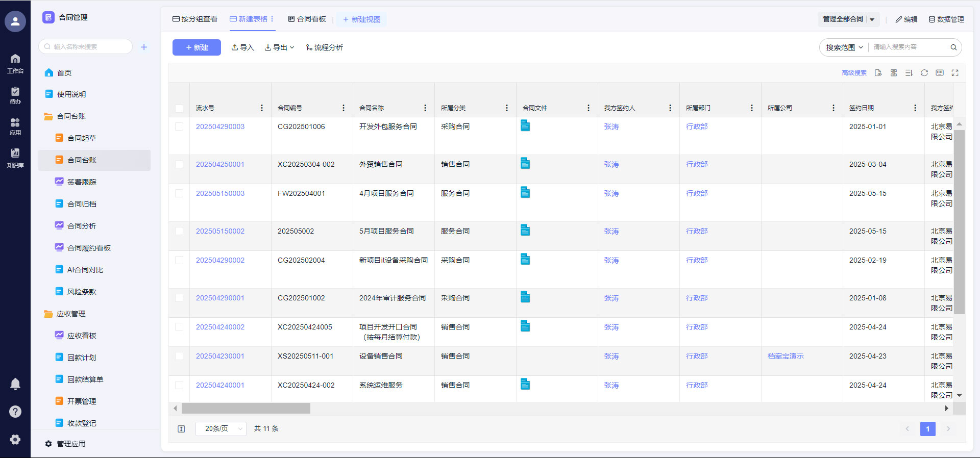Viewport: 980px width, 458px height.
Task: Switch to 合同看板 tab
Action: pos(307,19)
